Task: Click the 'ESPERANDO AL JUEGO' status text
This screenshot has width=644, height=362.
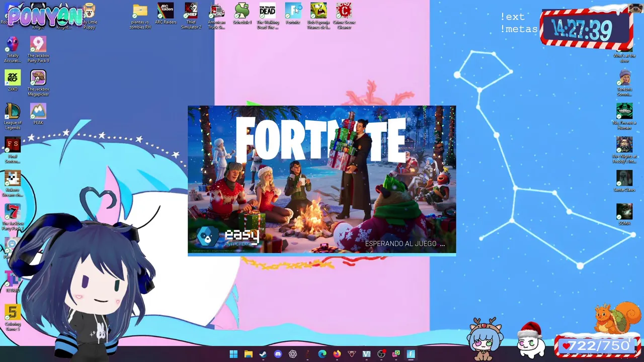Action: click(x=405, y=244)
